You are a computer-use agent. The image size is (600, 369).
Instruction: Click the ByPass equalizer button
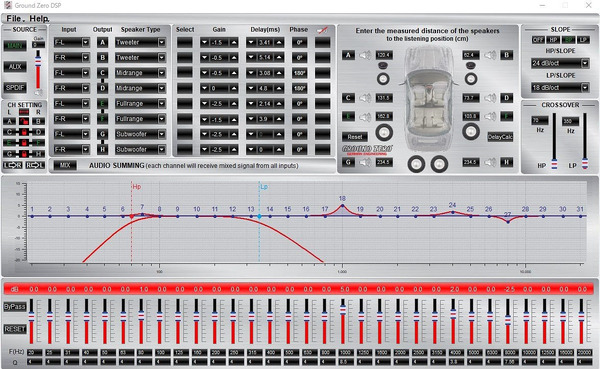point(15,307)
